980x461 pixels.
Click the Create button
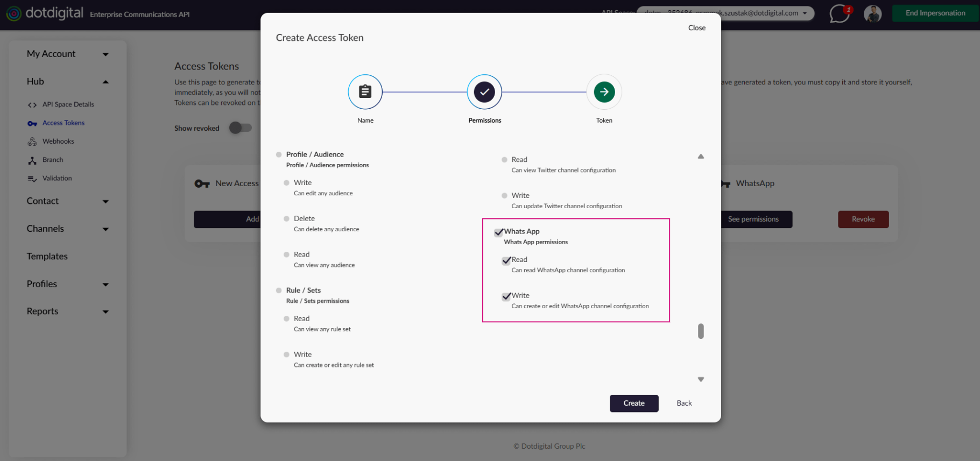pyautogui.click(x=634, y=403)
